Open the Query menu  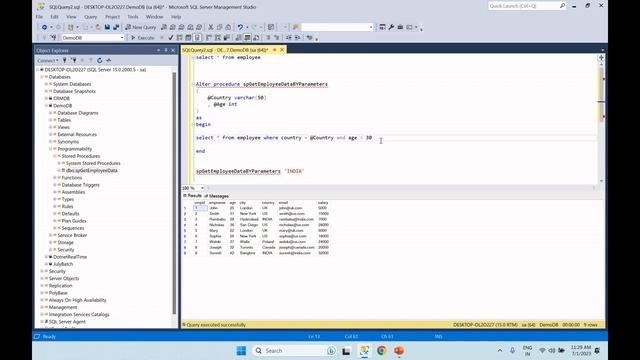pyautogui.click(x=91, y=17)
